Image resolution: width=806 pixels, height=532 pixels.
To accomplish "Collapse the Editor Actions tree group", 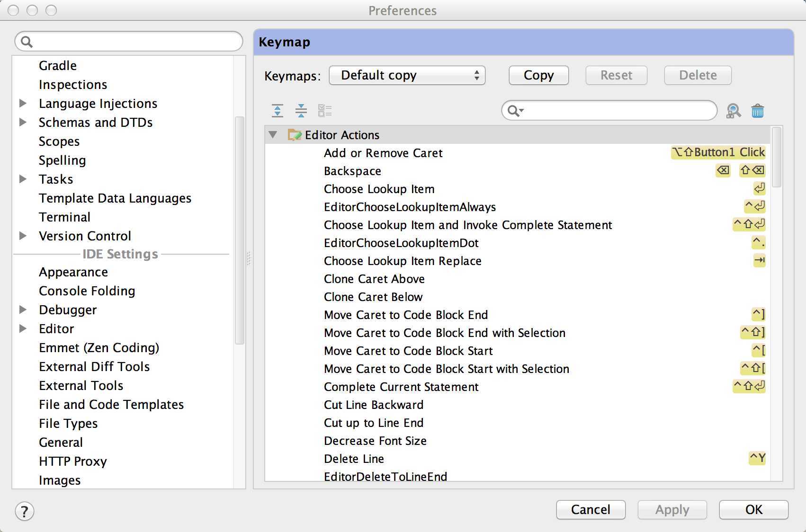I will tap(273, 135).
